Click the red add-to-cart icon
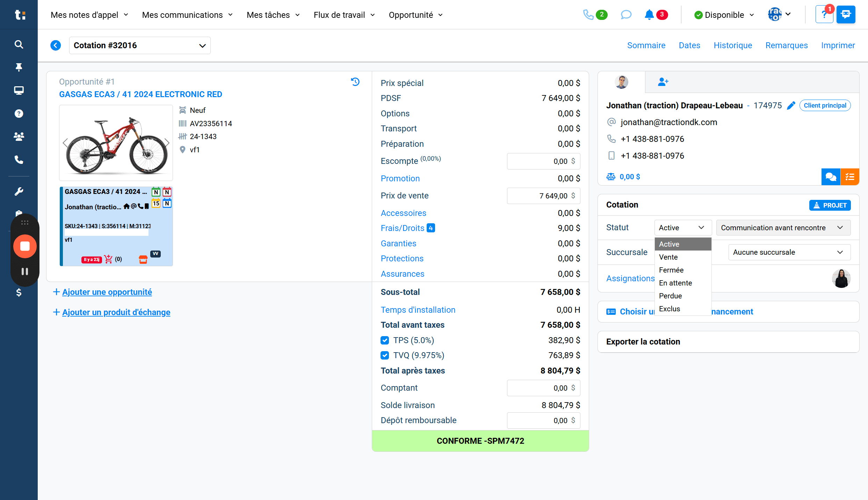The height and width of the screenshot is (500, 868). click(x=108, y=259)
